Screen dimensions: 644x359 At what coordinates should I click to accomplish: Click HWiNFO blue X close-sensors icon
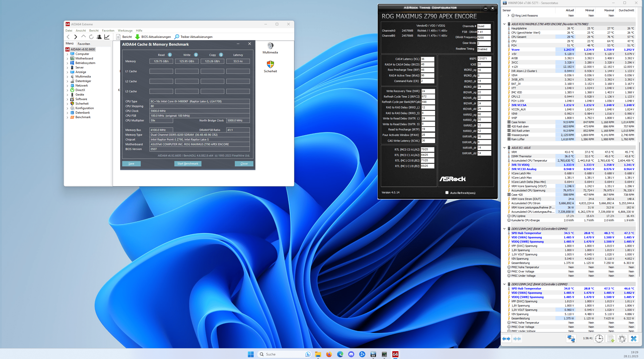coord(634,339)
